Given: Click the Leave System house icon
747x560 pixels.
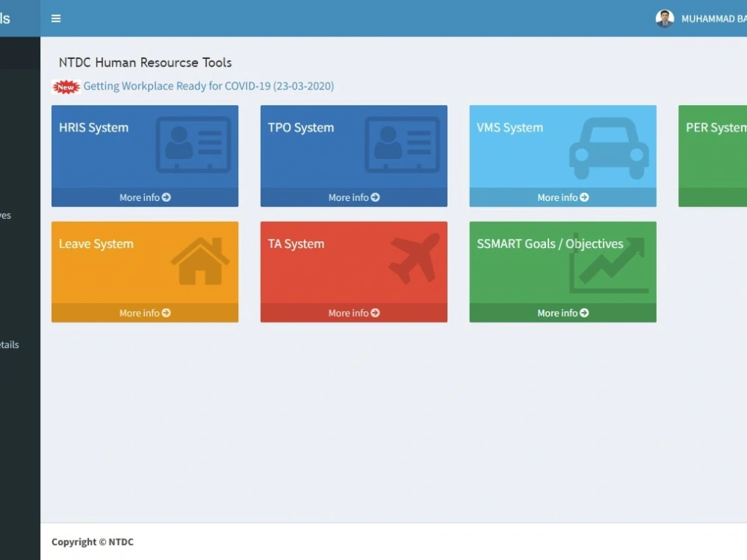Looking at the screenshot, I should [200, 261].
